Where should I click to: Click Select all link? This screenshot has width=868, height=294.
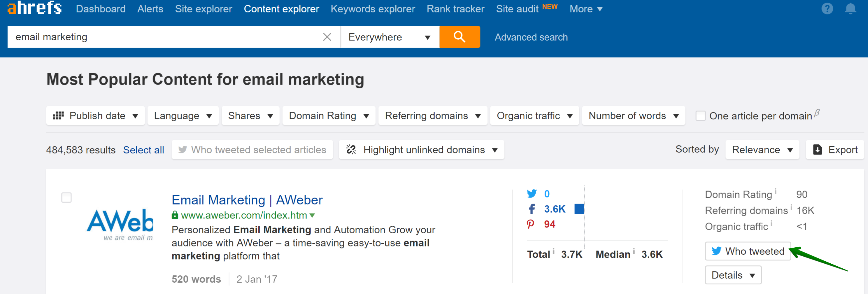pyautogui.click(x=143, y=150)
